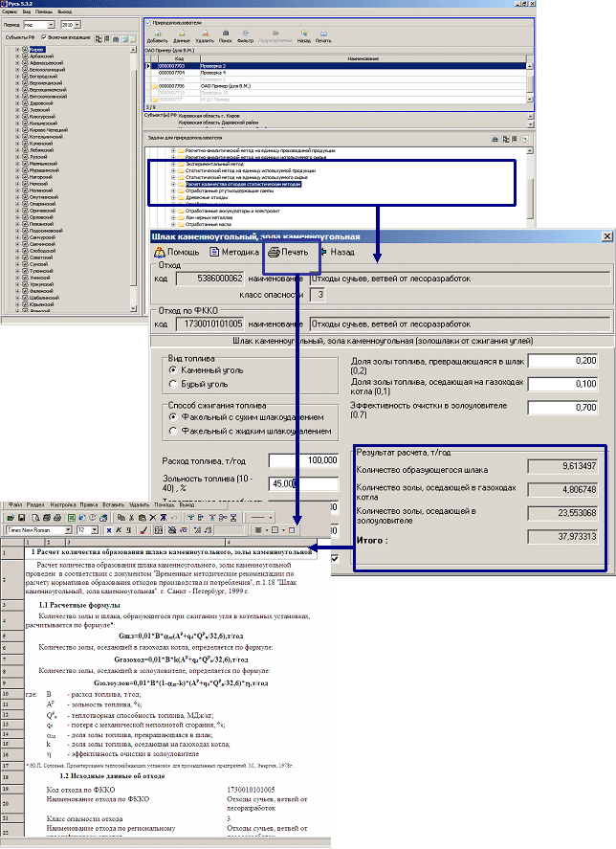
Task: Click the Печать button in the slag form
Action: pos(289,253)
